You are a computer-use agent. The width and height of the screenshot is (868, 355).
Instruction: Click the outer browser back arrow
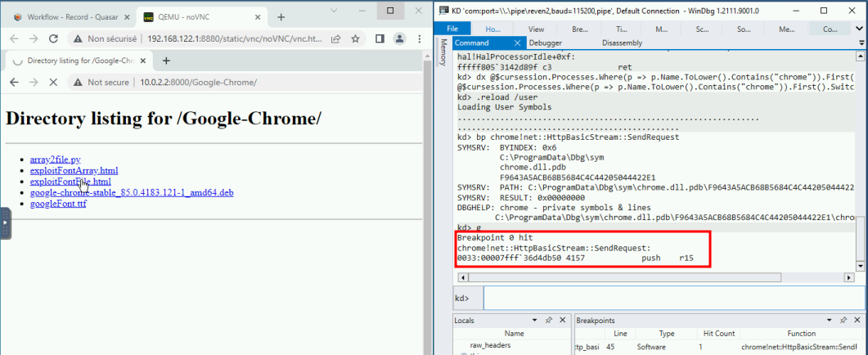pos(15,38)
